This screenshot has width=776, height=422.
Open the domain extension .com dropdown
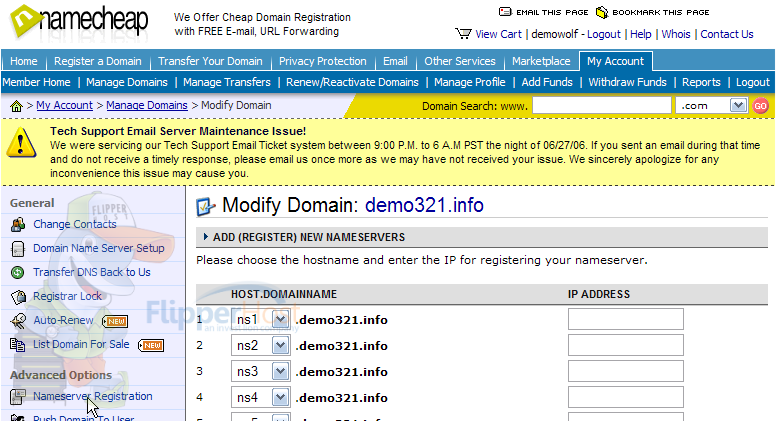pos(738,105)
